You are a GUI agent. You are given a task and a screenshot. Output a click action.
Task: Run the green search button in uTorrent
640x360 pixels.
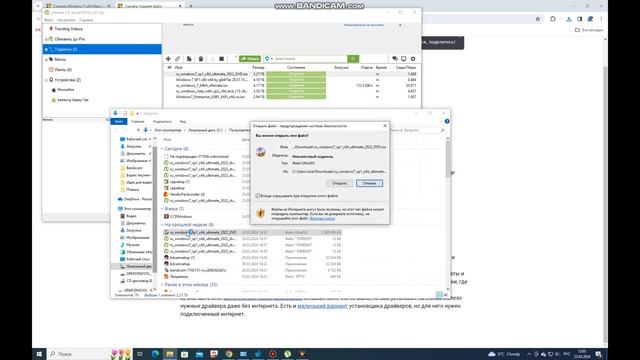(353, 59)
